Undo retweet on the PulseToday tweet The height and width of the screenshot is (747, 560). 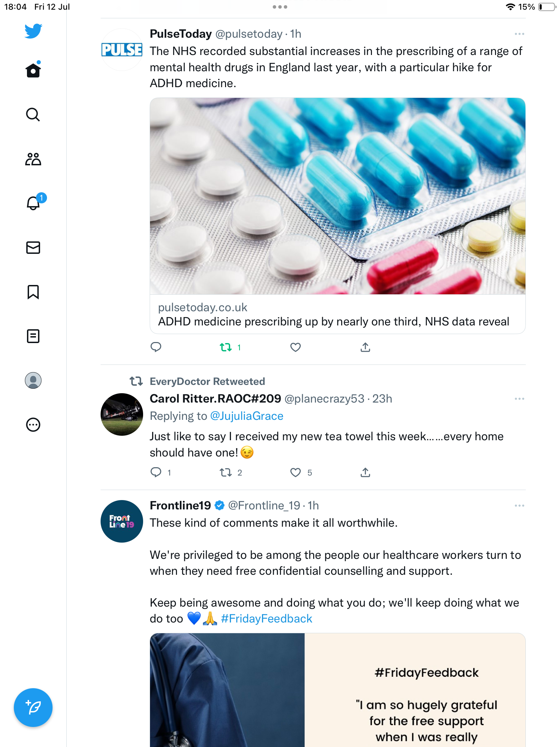tap(226, 347)
